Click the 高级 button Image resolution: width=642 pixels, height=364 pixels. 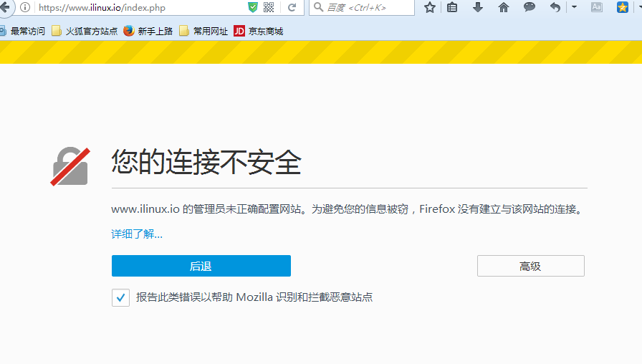point(531,266)
